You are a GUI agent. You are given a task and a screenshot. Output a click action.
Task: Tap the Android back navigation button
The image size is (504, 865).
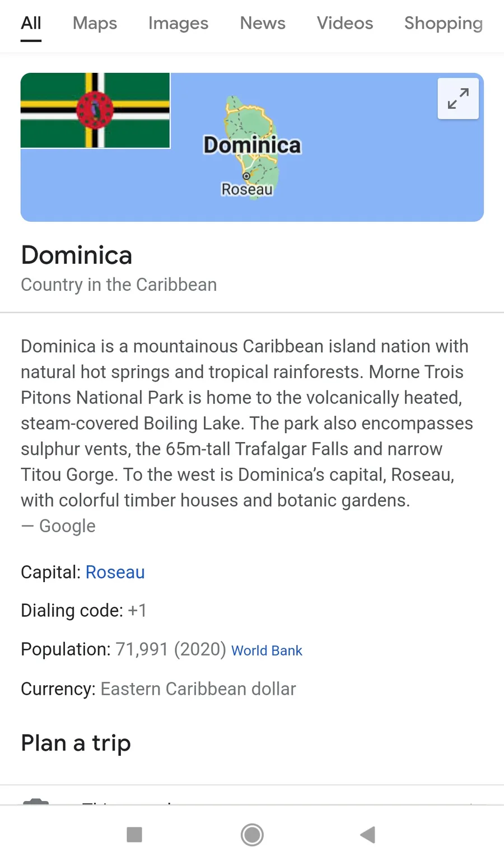(367, 835)
